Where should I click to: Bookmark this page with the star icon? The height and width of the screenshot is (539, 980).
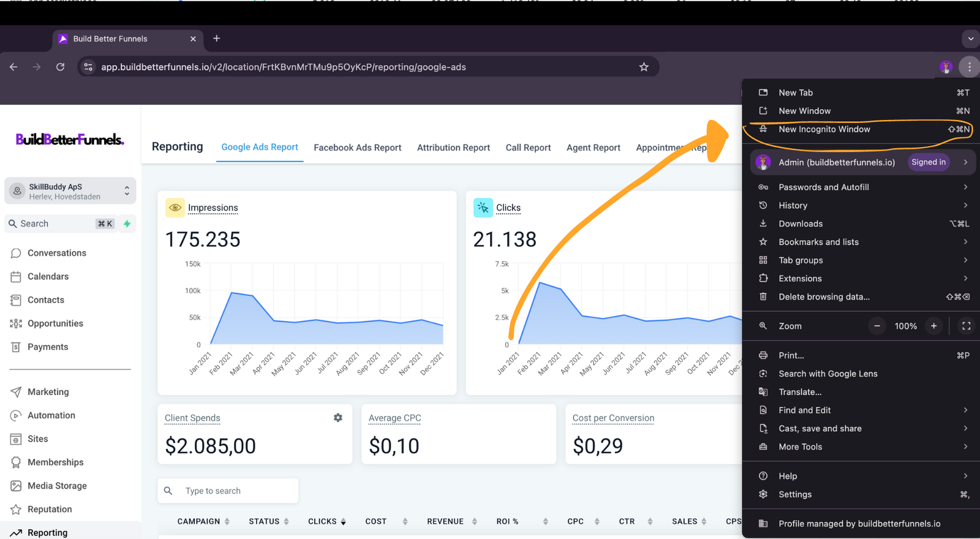[x=644, y=67]
